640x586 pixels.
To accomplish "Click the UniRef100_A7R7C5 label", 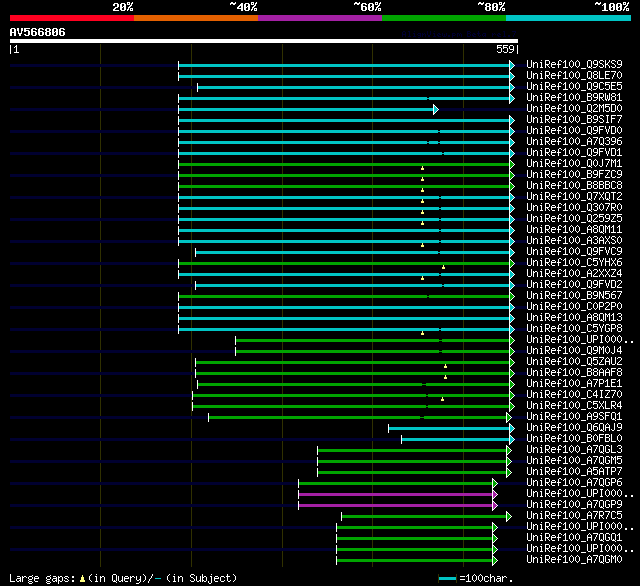I will pyautogui.click(x=574, y=516).
